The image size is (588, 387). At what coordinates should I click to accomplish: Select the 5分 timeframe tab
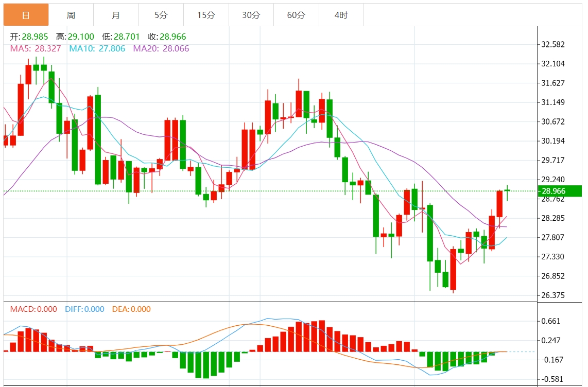click(161, 15)
